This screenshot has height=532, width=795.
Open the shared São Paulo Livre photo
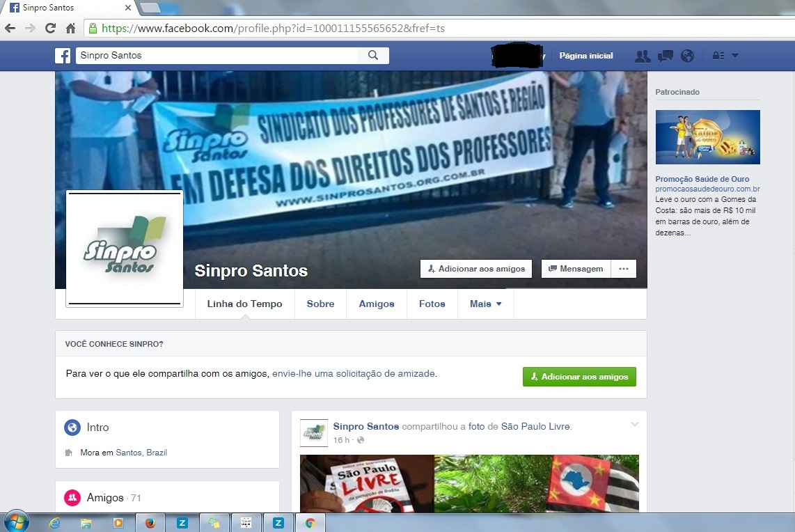click(469, 483)
